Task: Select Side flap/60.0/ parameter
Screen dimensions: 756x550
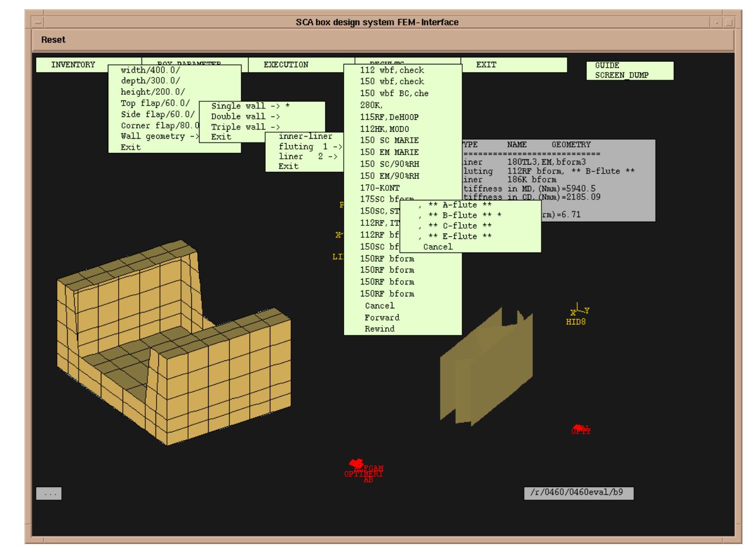Action: (x=157, y=114)
